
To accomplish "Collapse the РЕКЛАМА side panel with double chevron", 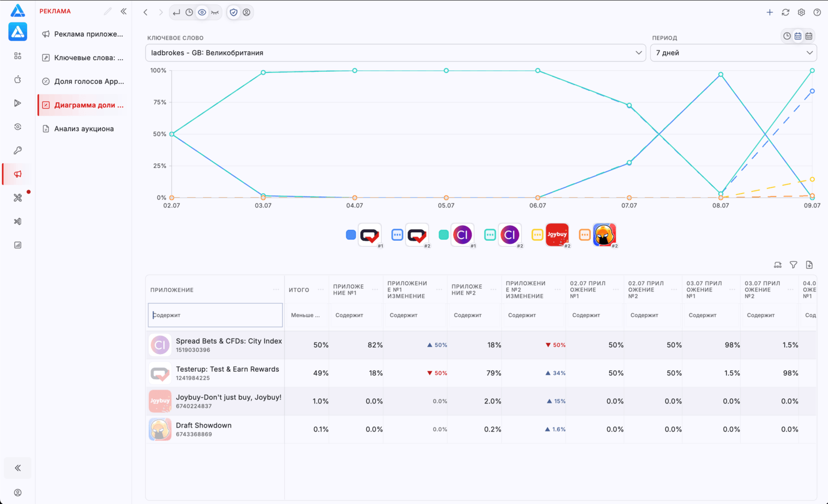I will coord(124,11).
